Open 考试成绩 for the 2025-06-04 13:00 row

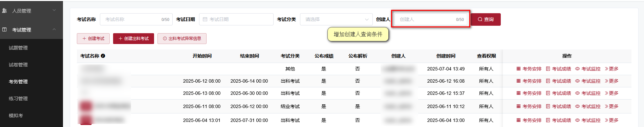[x=558, y=120]
